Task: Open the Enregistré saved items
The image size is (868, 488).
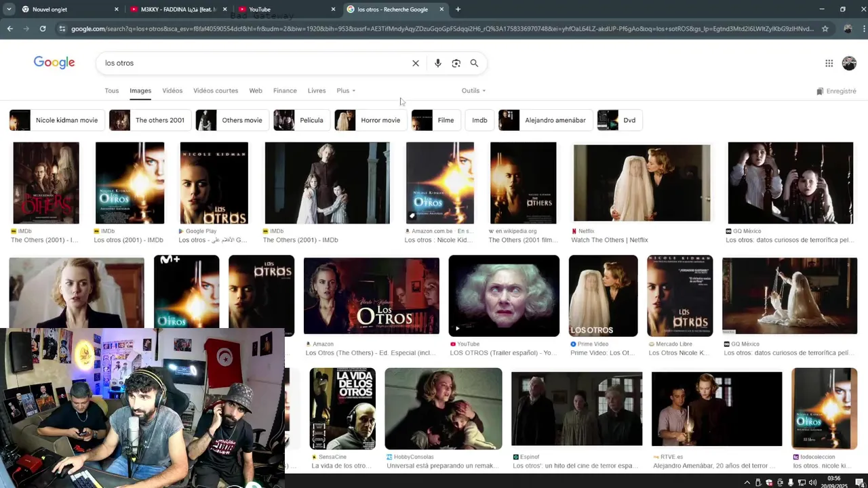Action: [x=836, y=91]
